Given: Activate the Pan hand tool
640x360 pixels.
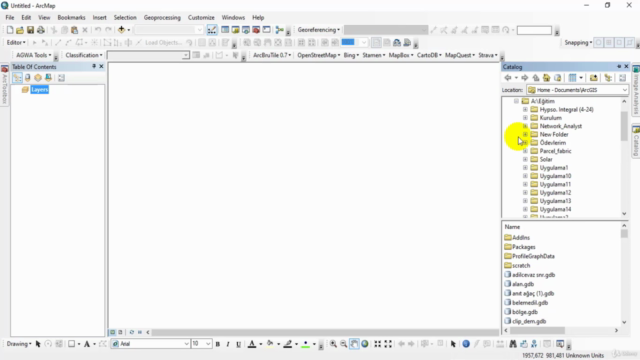Looking at the screenshot, I should (354, 344).
